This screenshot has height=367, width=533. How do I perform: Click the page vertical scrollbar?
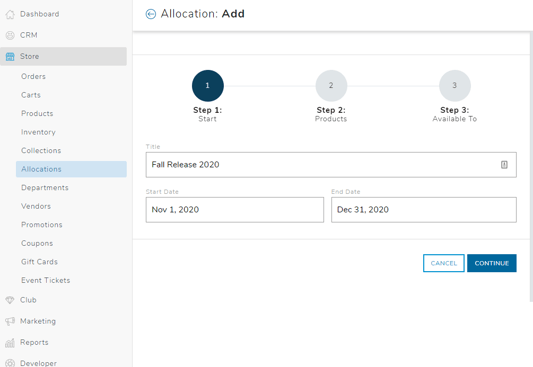(x=531, y=167)
